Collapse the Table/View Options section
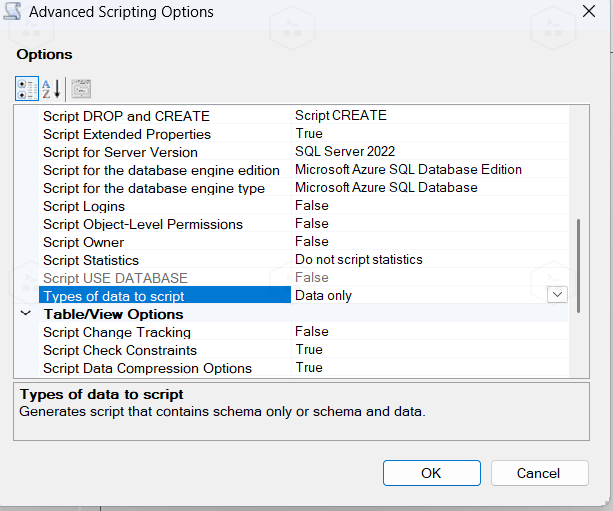 tap(26, 314)
